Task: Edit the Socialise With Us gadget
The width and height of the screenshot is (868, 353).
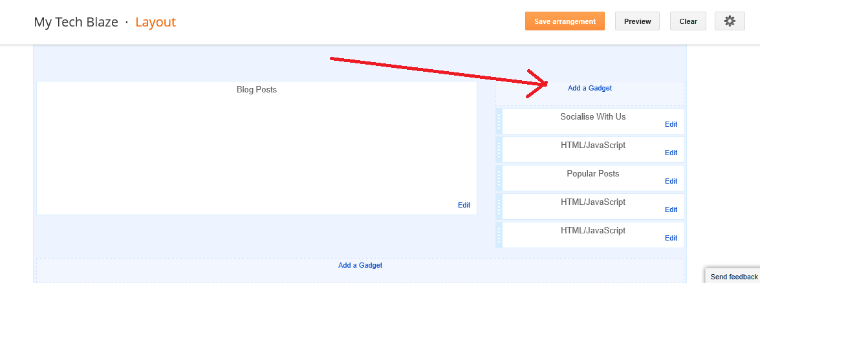Action: pos(671,124)
